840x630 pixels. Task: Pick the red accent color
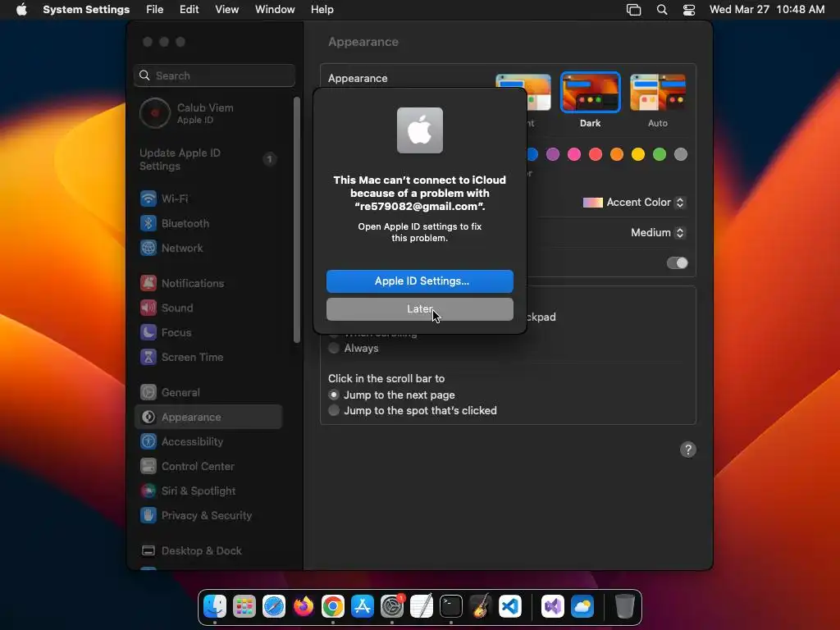click(596, 155)
